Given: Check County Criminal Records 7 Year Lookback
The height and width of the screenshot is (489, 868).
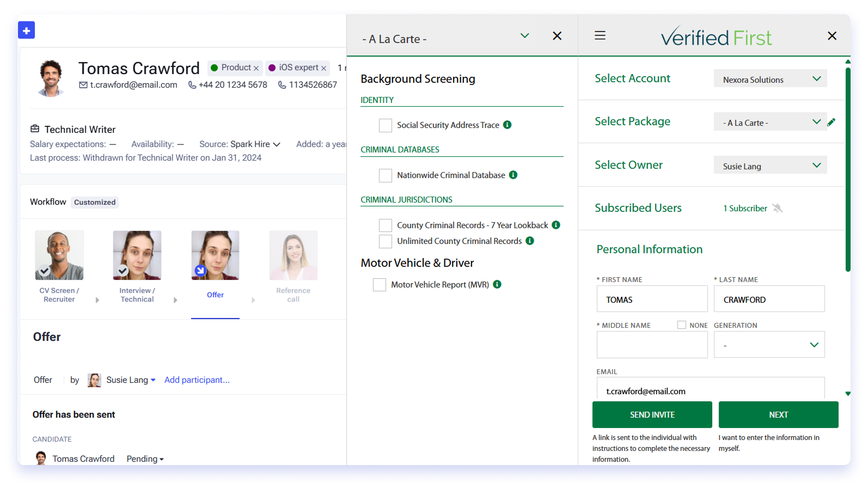Looking at the screenshot, I should 386,225.
